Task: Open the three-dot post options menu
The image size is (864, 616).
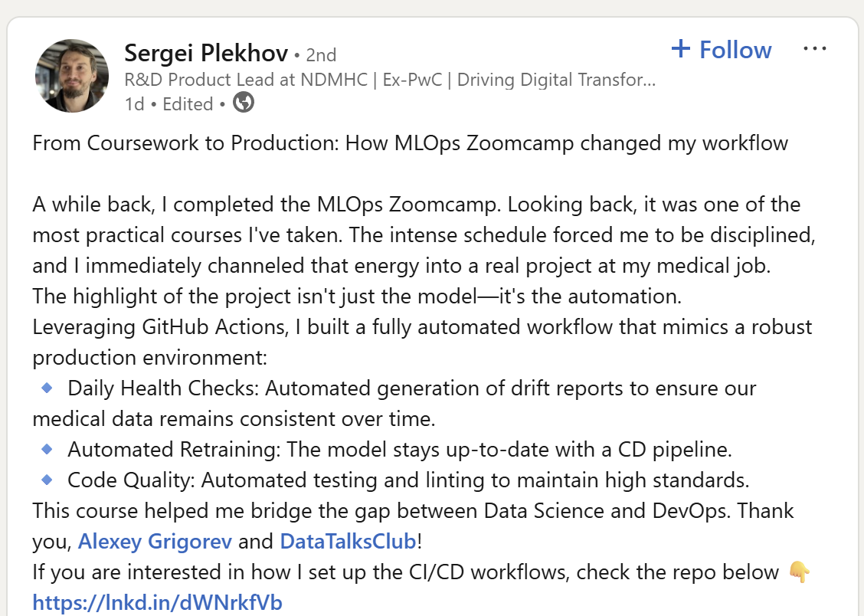Action: click(814, 49)
